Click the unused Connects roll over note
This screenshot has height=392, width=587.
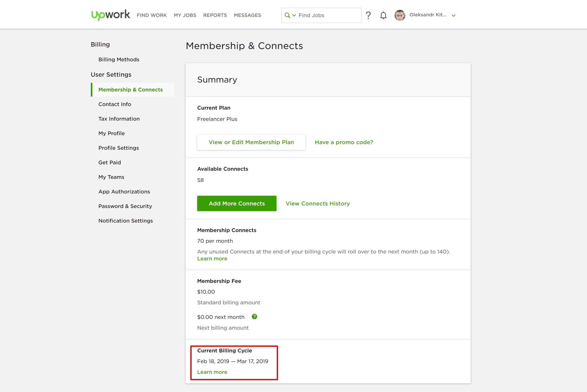click(324, 252)
